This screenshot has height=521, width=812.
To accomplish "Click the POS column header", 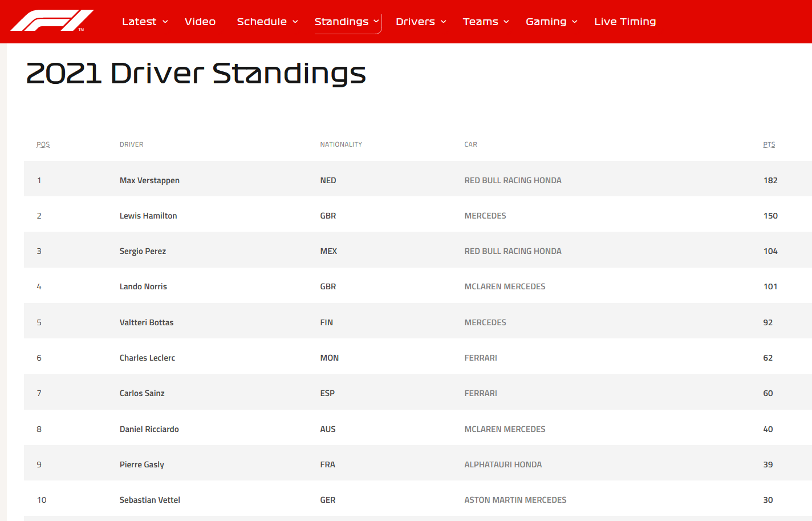I will coord(43,144).
